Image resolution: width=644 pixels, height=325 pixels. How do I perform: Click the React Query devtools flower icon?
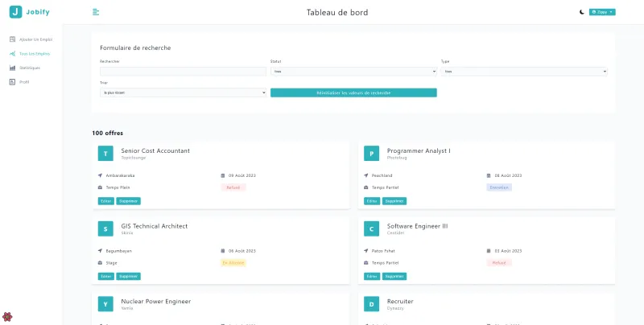(x=8, y=316)
